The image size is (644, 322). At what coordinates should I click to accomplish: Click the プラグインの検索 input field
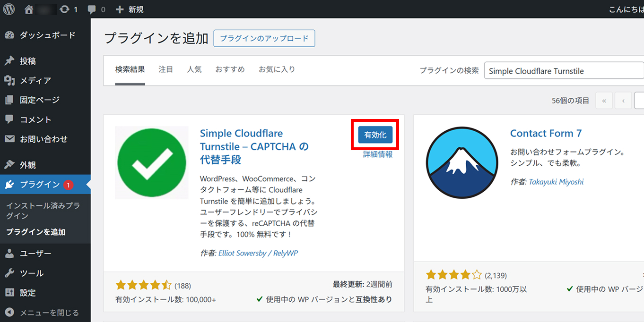(x=564, y=71)
